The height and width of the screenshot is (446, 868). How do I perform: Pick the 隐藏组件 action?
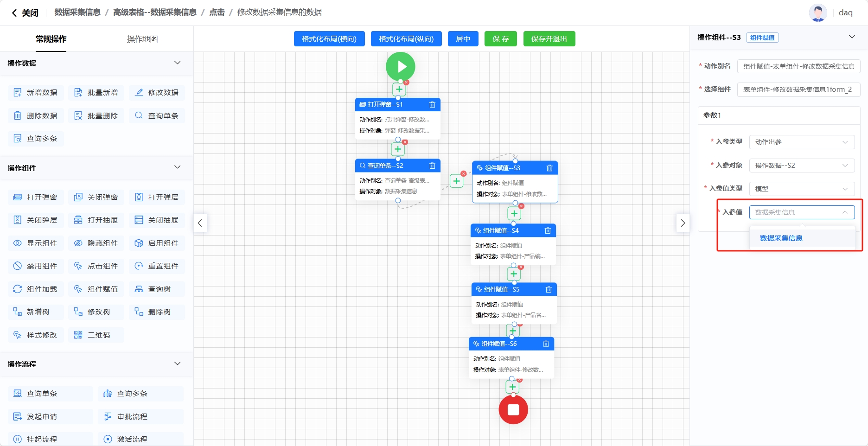pyautogui.click(x=96, y=243)
